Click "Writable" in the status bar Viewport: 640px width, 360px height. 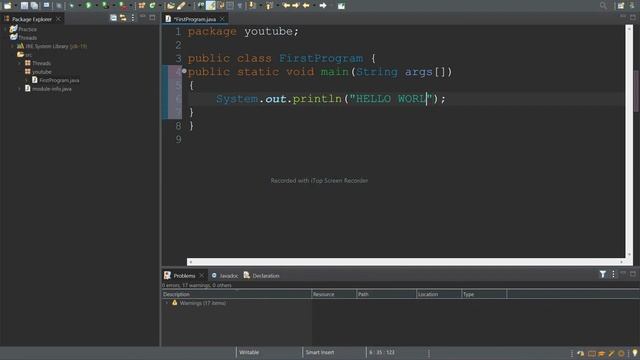249,352
